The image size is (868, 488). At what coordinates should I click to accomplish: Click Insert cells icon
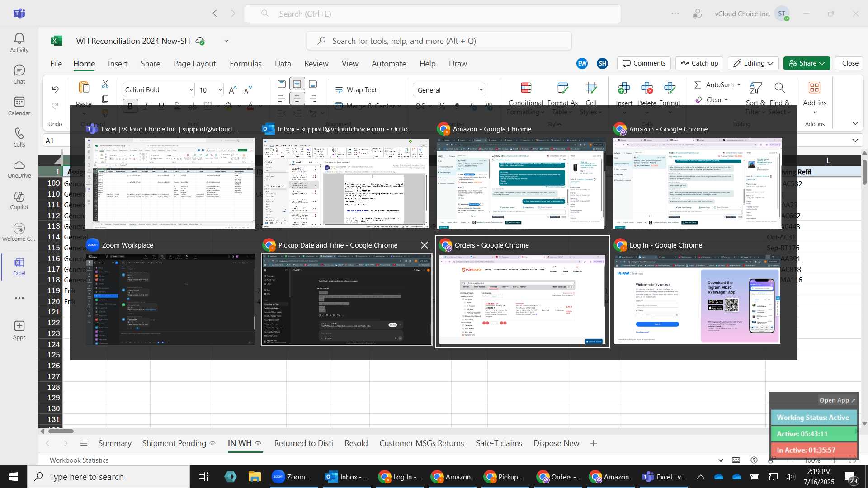(x=624, y=88)
